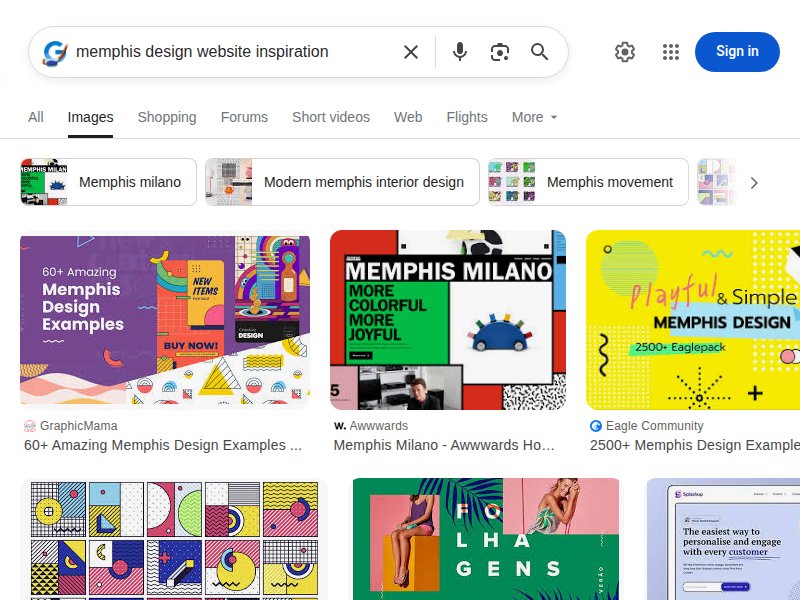The image size is (800, 600).
Task: Clear the search query with the X icon
Action: 410,52
